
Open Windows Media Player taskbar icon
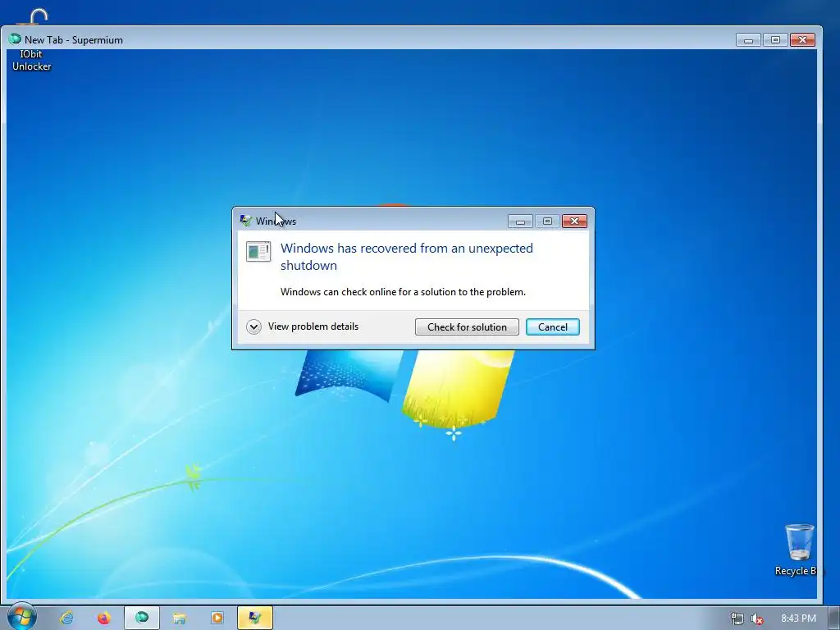(x=217, y=618)
